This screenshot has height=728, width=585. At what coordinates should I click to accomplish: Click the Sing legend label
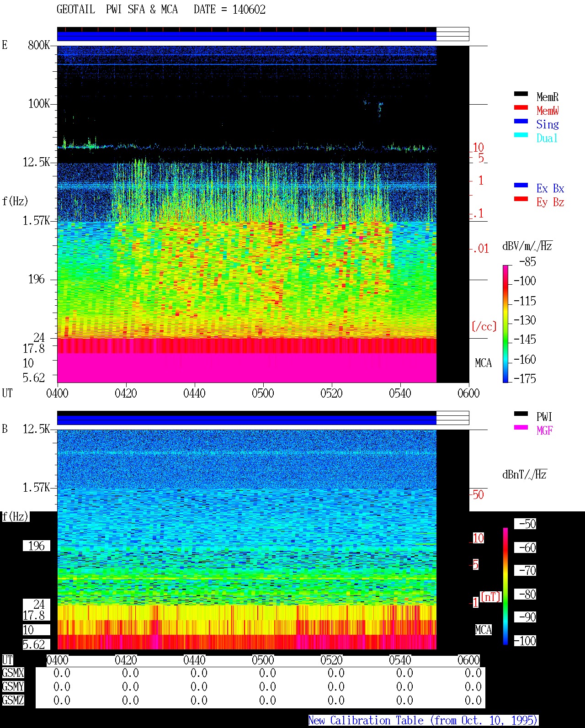[x=548, y=124]
